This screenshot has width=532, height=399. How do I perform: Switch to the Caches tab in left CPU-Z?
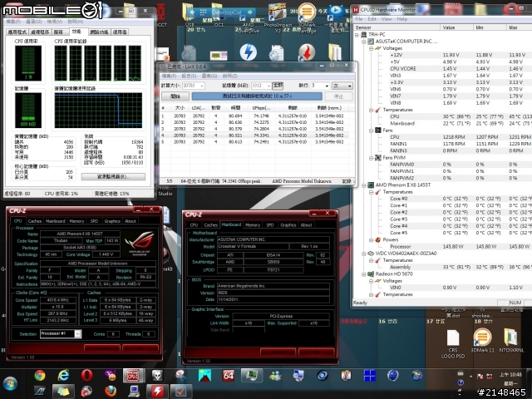click(x=35, y=221)
